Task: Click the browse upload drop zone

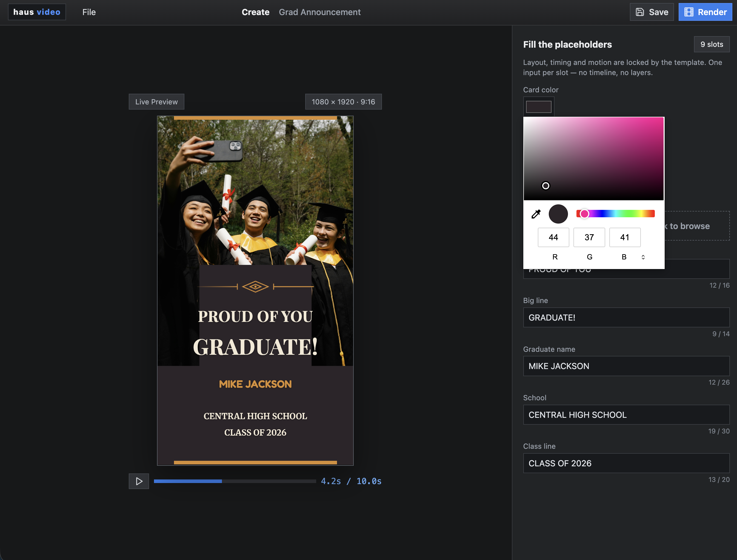Action: (697, 226)
